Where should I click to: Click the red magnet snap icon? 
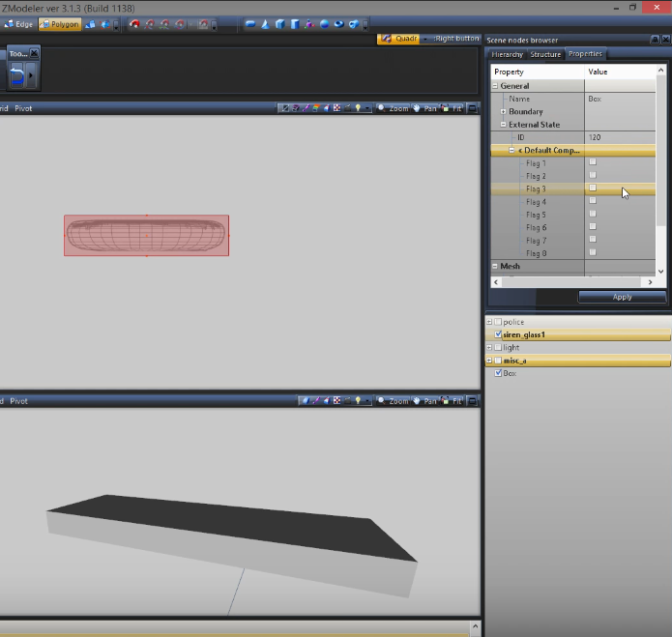(x=134, y=24)
